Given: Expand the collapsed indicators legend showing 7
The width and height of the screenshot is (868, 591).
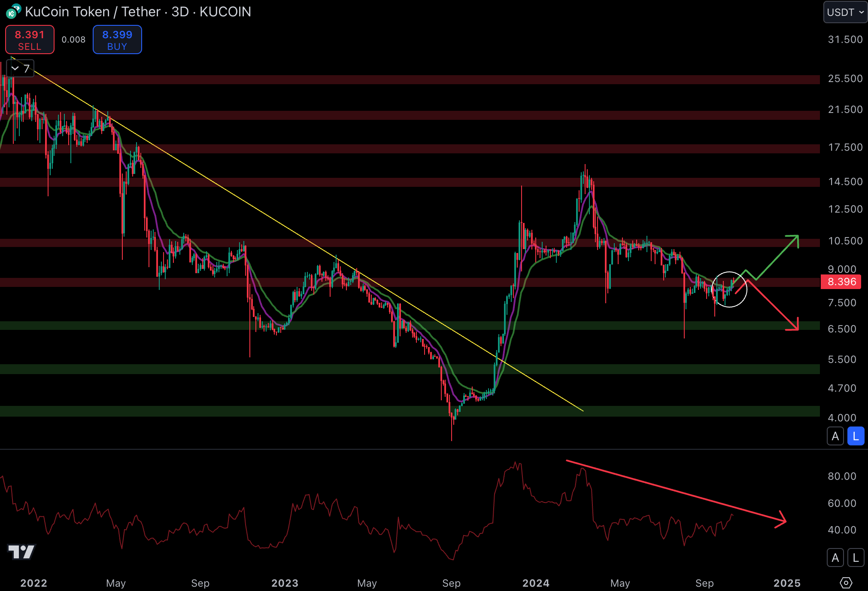Looking at the screenshot, I should [20, 69].
